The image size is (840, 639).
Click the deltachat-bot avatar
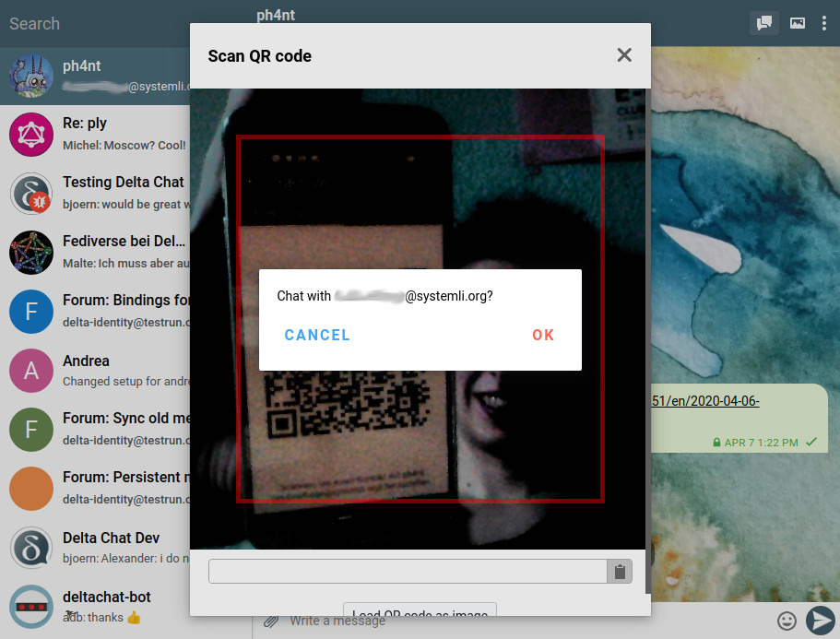(x=30, y=607)
